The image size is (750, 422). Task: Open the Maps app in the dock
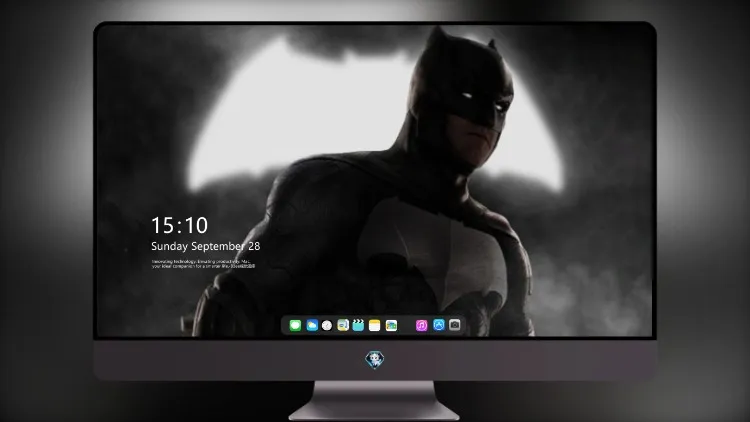click(x=343, y=325)
